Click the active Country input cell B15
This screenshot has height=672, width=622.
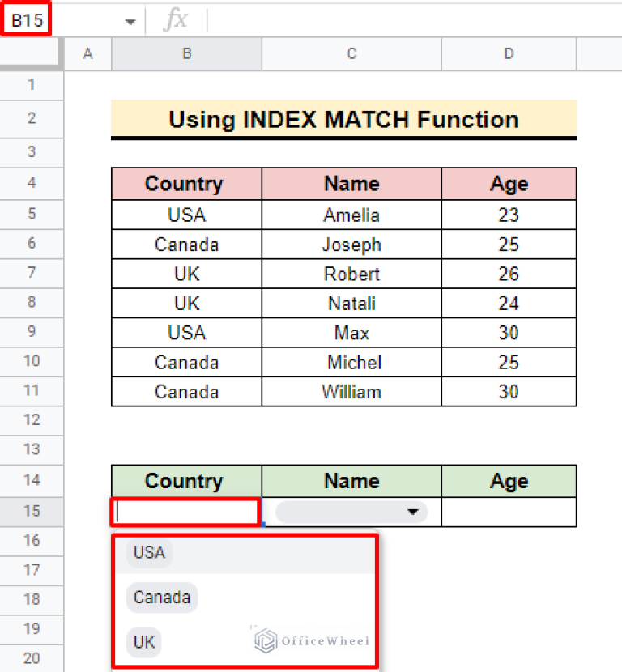pyautogui.click(x=186, y=512)
